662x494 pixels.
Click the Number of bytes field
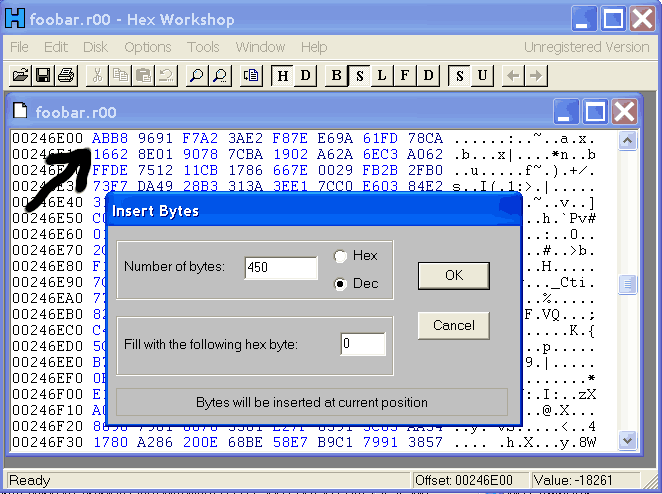(x=281, y=268)
